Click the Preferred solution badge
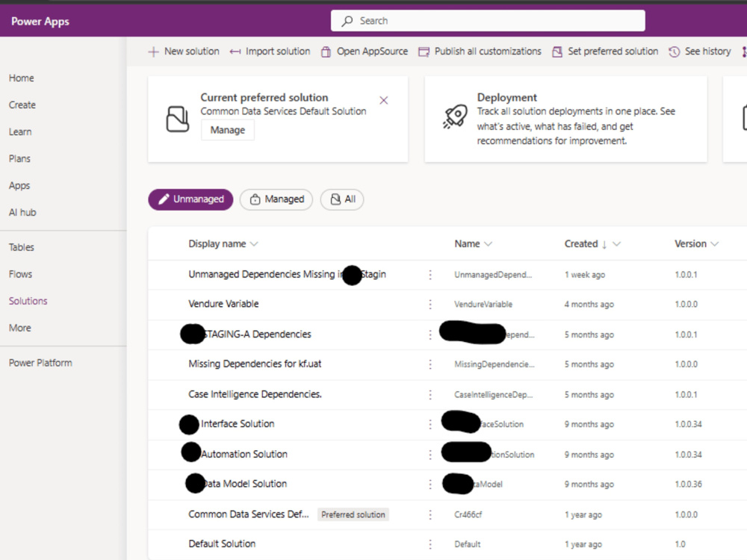Viewport: 747px width, 560px height. (x=353, y=514)
